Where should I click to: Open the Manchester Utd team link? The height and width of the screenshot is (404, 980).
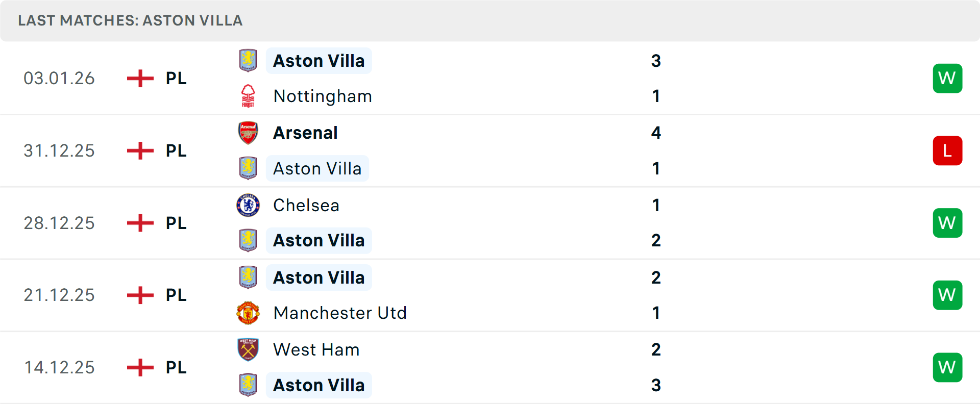[340, 313]
